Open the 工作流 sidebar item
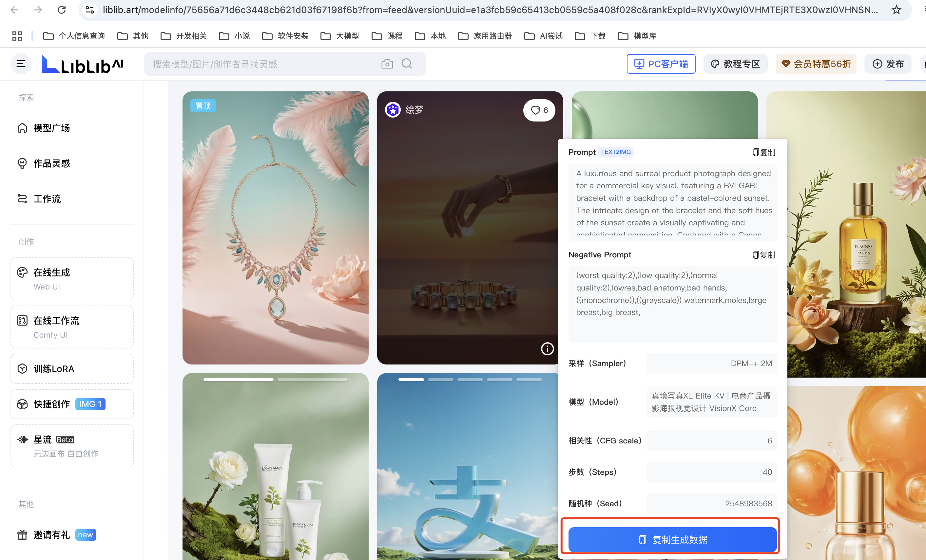926x560 pixels. tap(47, 199)
